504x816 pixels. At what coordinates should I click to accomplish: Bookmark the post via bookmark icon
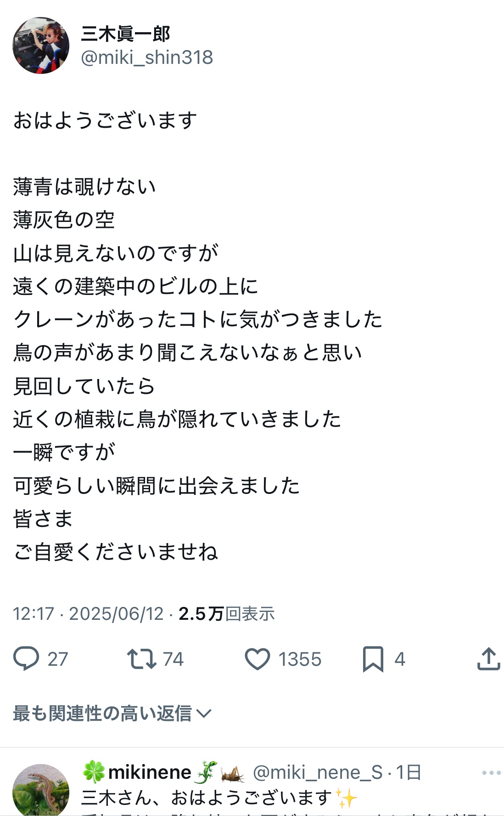(x=373, y=659)
